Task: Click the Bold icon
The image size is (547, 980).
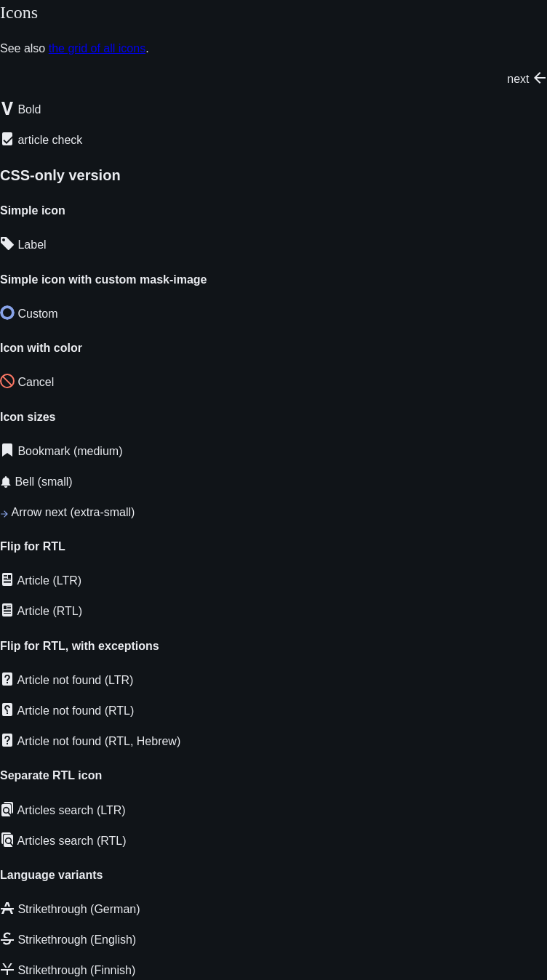Action: pos(7,108)
